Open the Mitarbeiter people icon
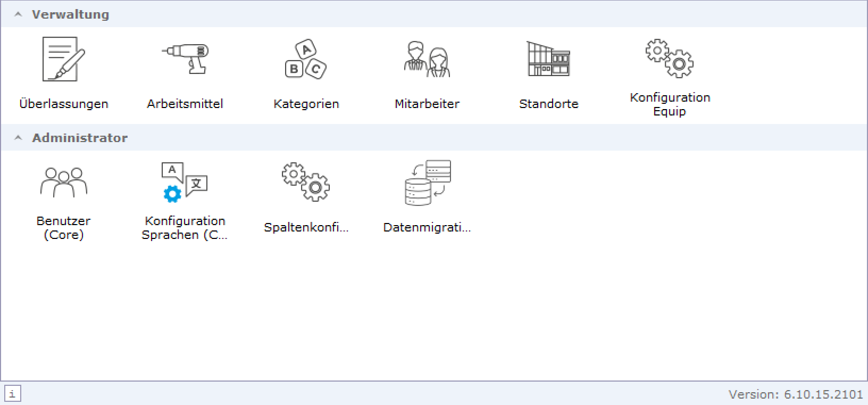 (427, 59)
